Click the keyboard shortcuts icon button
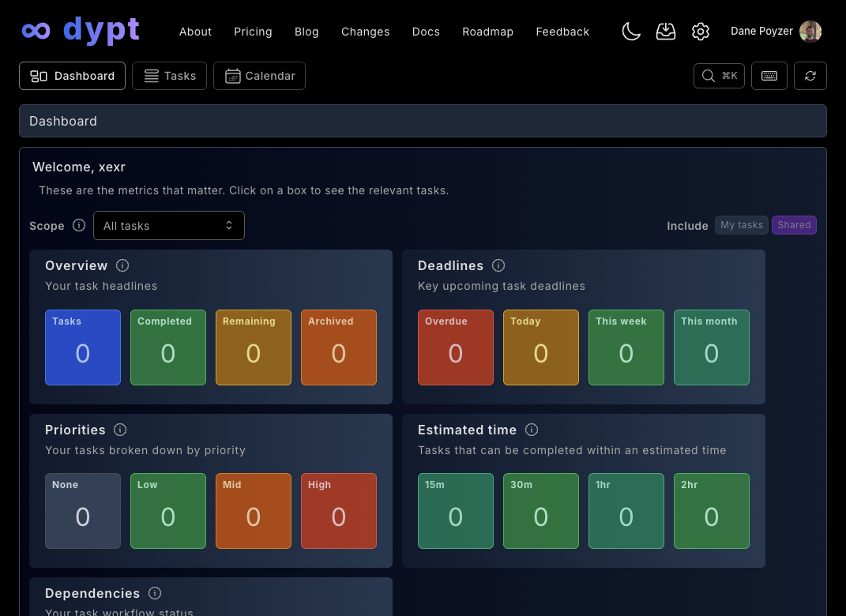 769,76
